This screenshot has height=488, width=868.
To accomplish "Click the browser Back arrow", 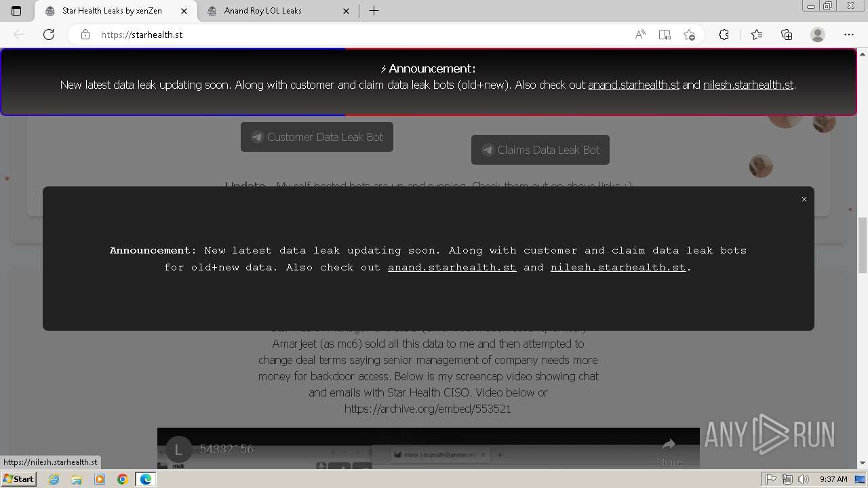I will click(x=19, y=35).
